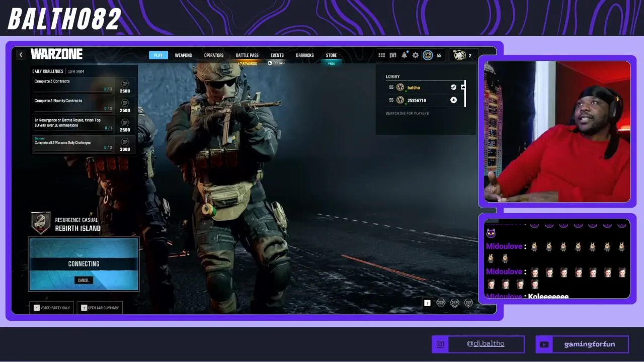Click the Steam platform icon on baltho row
Image resolution: width=644 pixels, height=362 pixels.
(453, 87)
